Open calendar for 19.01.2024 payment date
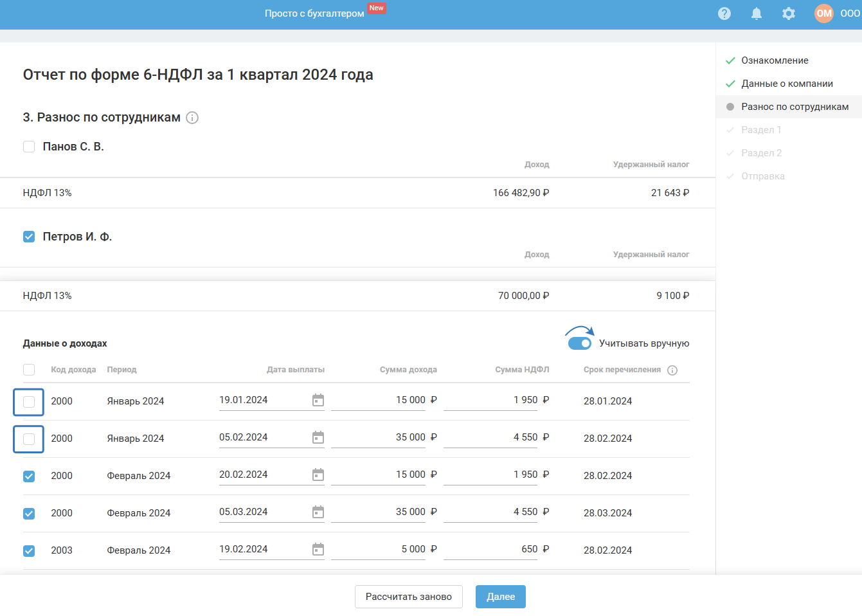Image resolution: width=862 pixels, height=616 pixels. click(x=318, y=401)
